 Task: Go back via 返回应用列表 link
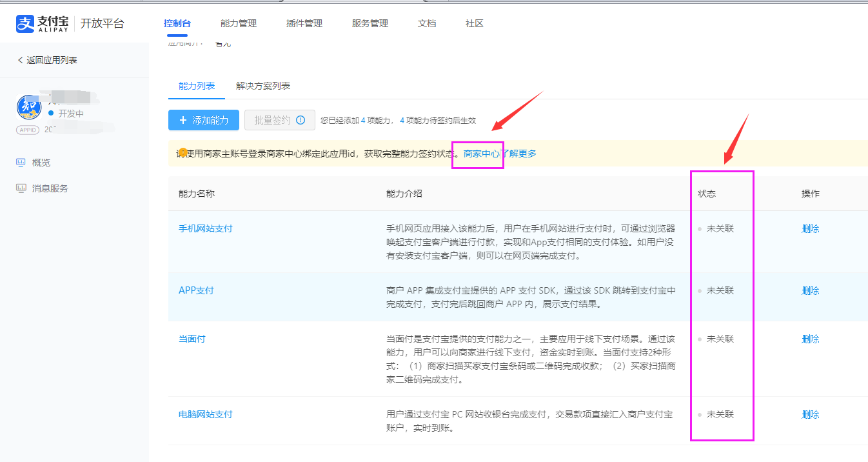pos(52,60)
